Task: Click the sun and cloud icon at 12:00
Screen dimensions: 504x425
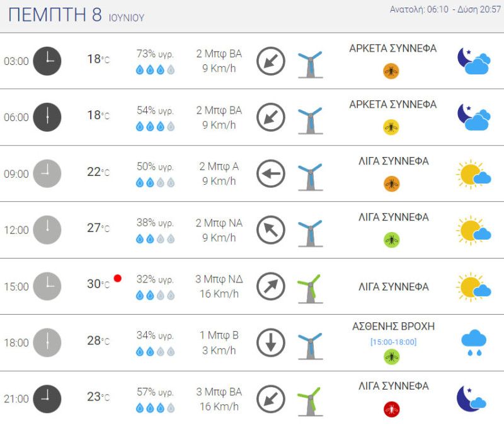Action: [x=474, y=230]
